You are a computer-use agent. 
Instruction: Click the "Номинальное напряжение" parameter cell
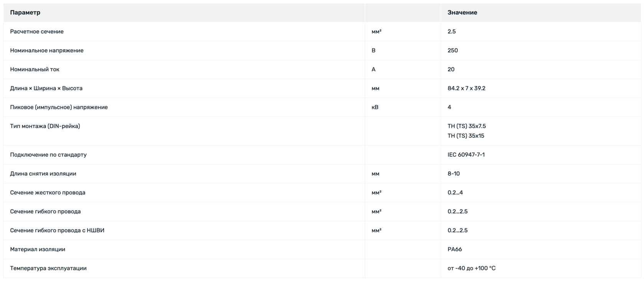(x=47, y=51)
